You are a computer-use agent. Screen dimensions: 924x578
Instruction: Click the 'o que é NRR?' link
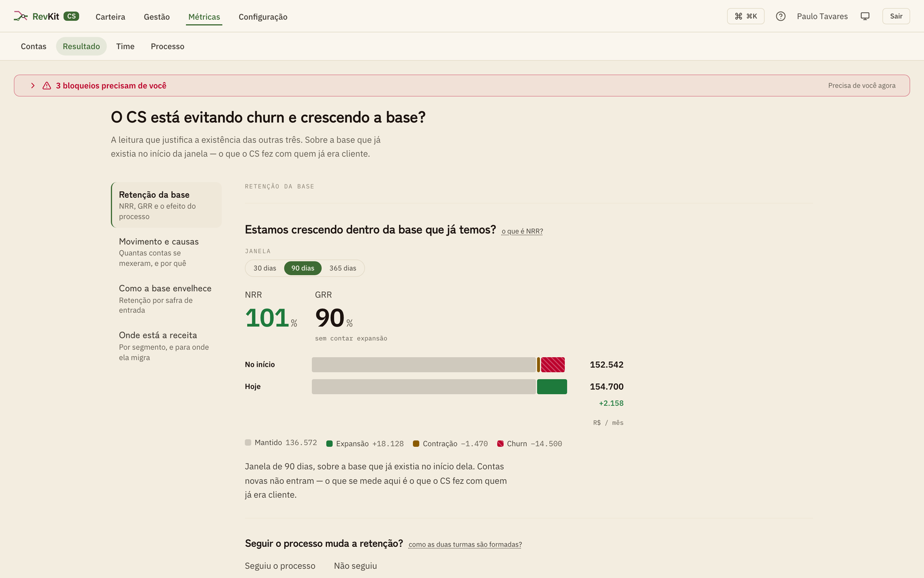pyautogui.click(x=522, y=231)
